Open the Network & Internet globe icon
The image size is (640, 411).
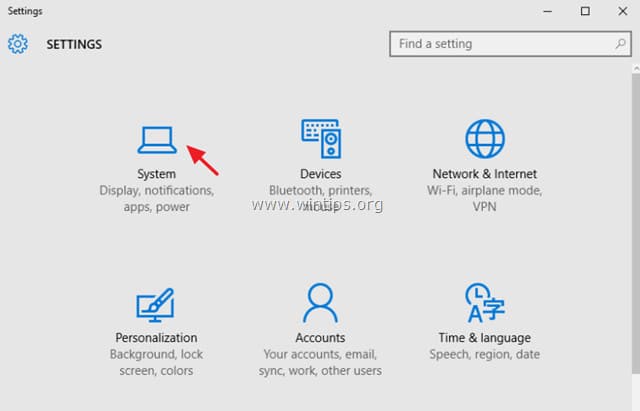point(485,139)
